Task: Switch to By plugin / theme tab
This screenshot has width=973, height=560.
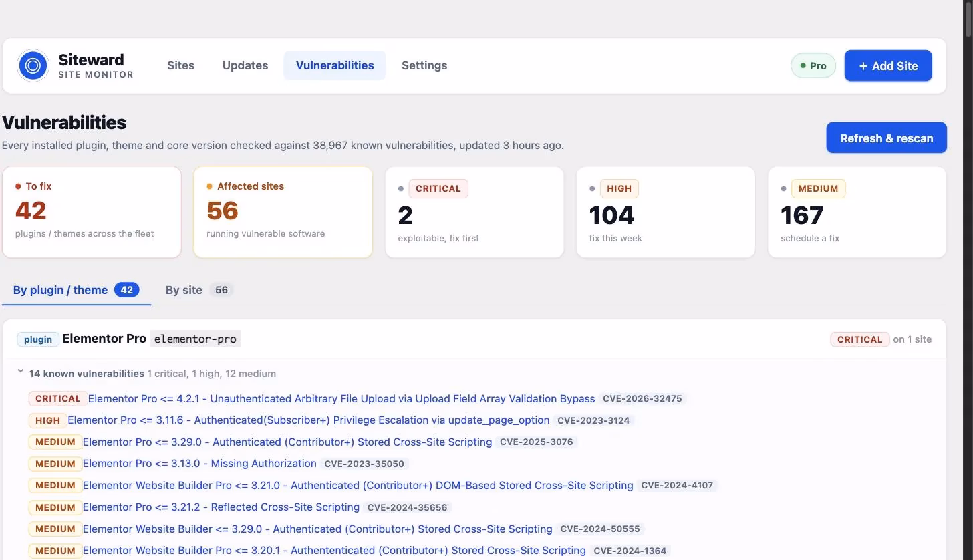Action: click(x=76, y=290)
